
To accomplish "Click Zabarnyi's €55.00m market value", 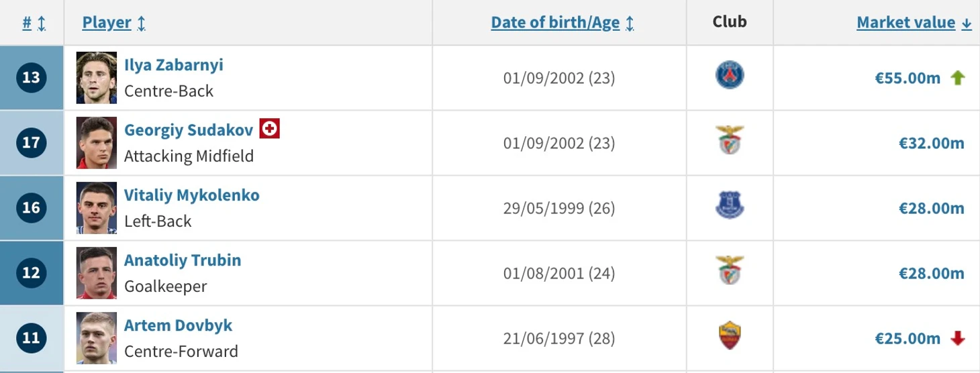I will pos(908,78).
